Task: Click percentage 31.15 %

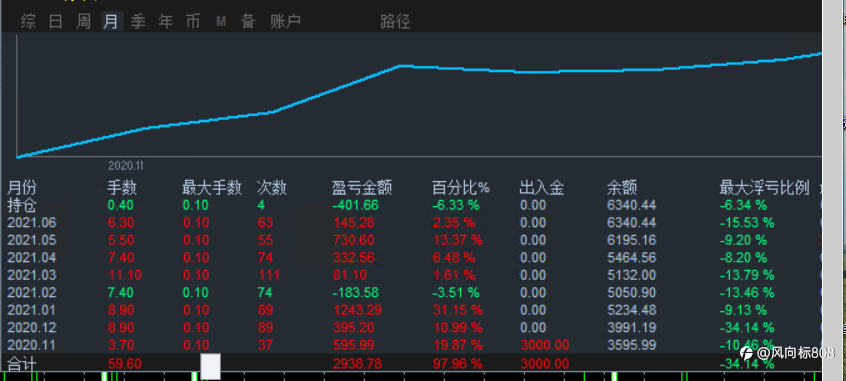Action: coord(458,310)
